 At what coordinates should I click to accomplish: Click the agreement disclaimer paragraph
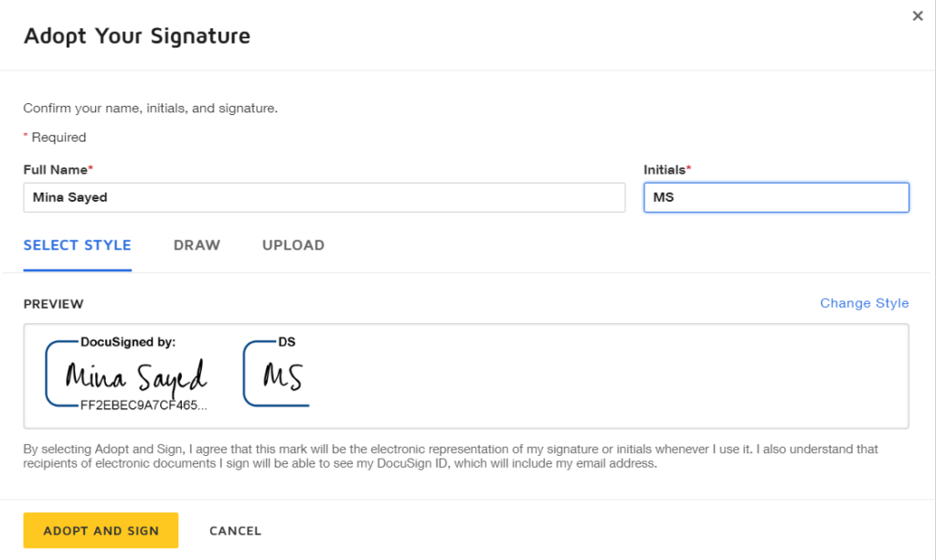451,456
